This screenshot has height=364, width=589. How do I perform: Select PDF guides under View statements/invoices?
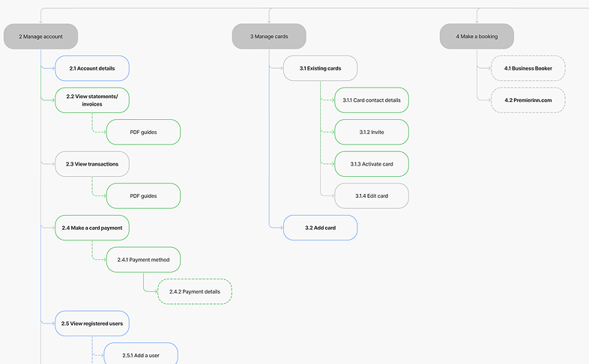coord(143,132)
